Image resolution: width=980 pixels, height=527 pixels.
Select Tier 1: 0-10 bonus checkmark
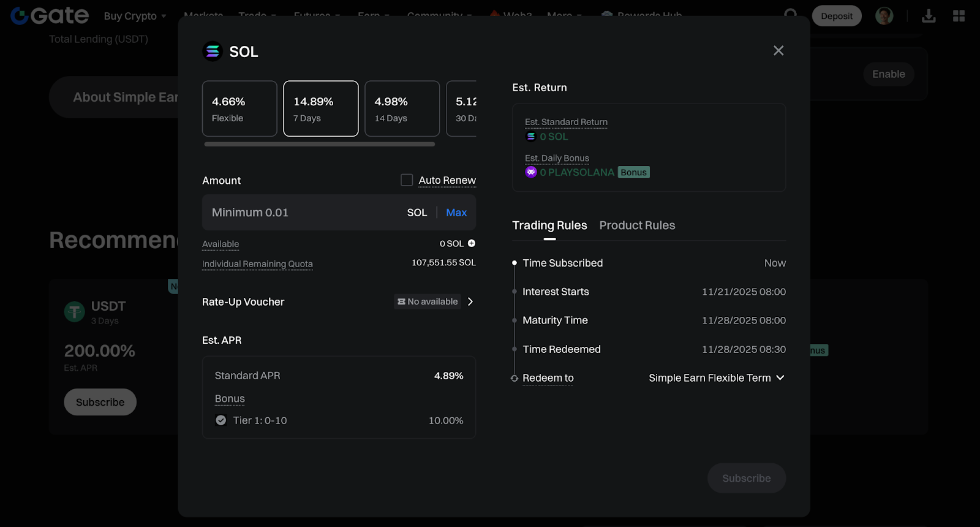[x=221, y=420]
